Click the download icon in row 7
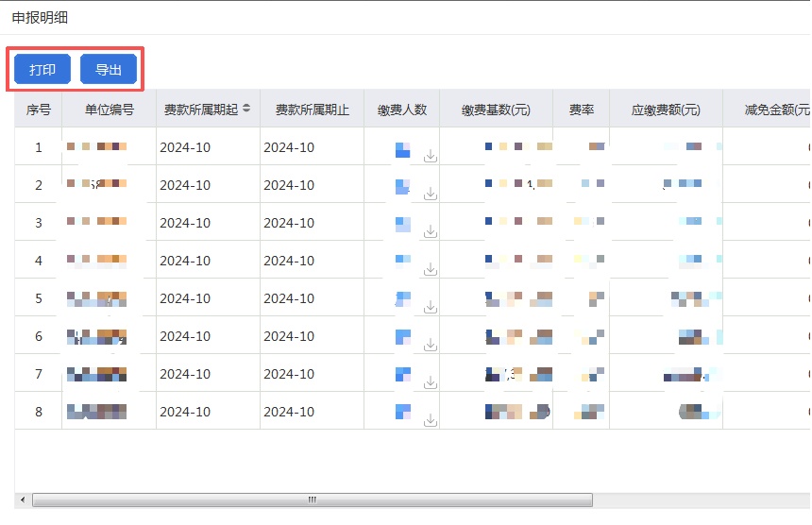Screen dimensions: 812x525 click(x=431, y=382)
